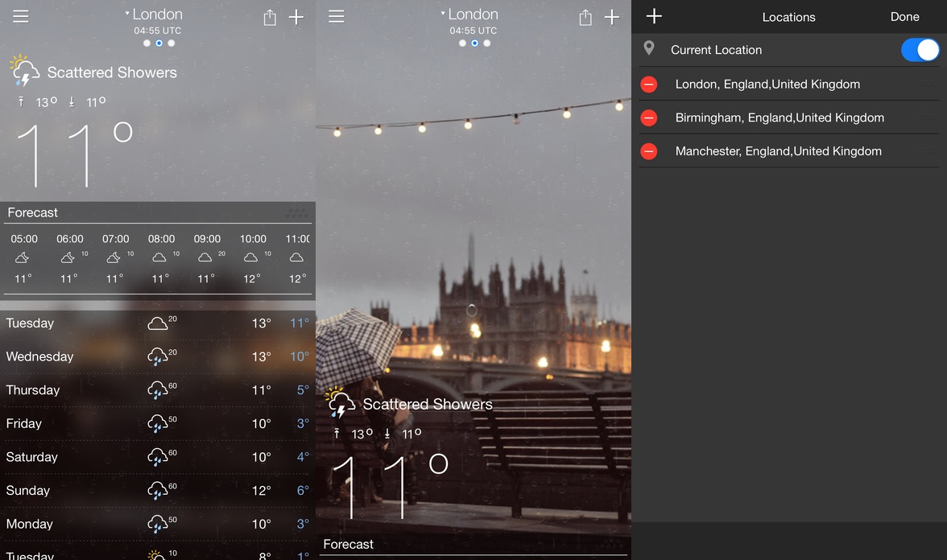This screenshot has height=560, width=947.
Task: Open the London city selector dropdown
Action: 154,14
